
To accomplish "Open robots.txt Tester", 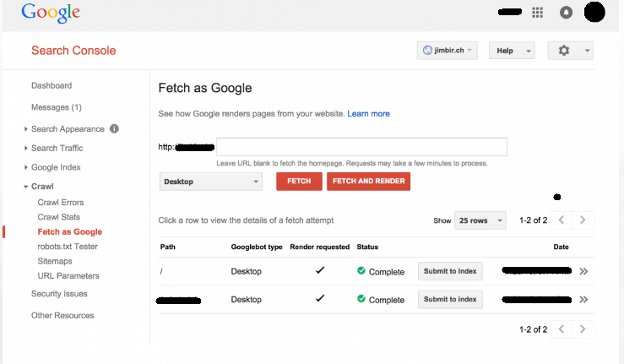I will click(x=68, y=247).
